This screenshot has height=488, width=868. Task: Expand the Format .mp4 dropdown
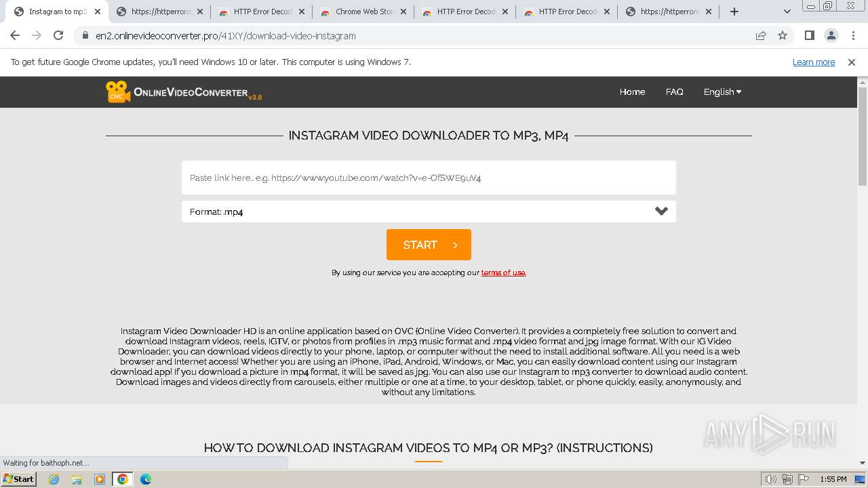click(x=429, y=211)
